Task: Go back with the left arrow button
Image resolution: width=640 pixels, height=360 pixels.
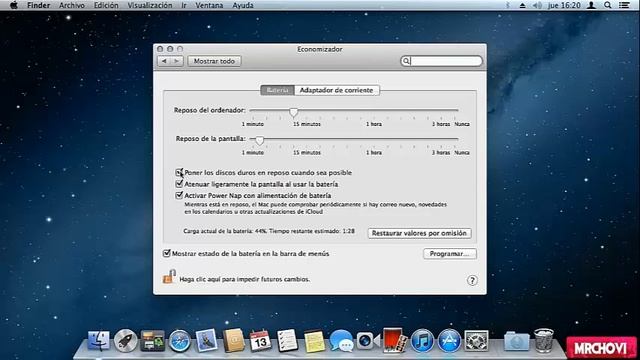Action: (x=164, y=61)
